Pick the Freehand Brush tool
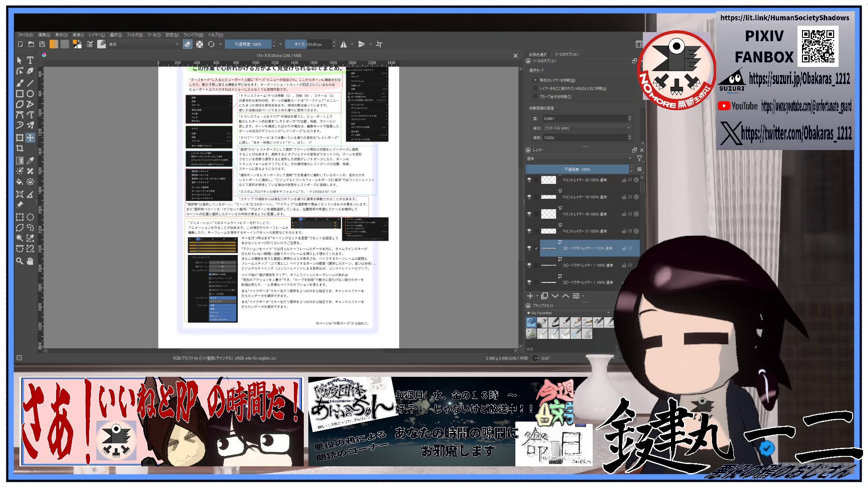 click(19, 83)
